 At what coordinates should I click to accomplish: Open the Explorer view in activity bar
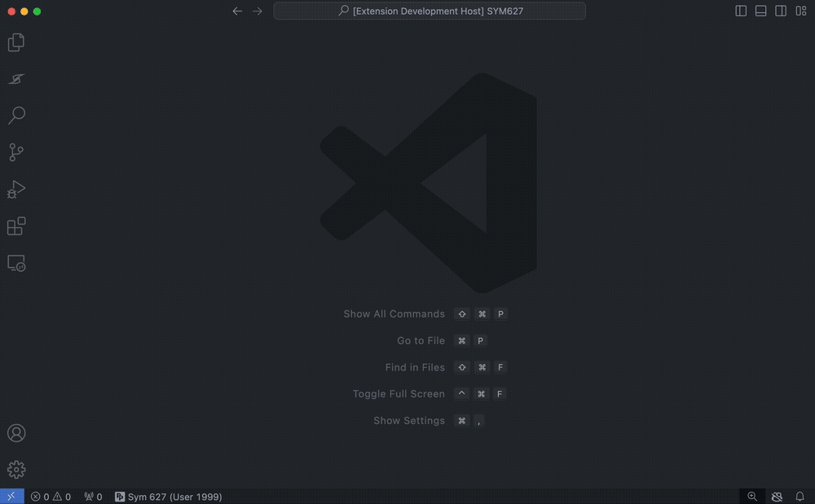(16, 42)
